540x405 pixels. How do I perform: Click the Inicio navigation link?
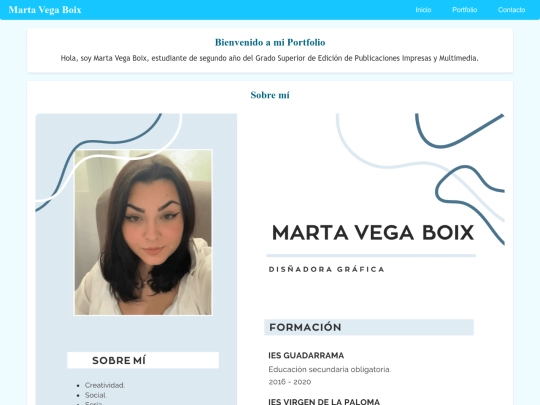(x=423, y=10)
